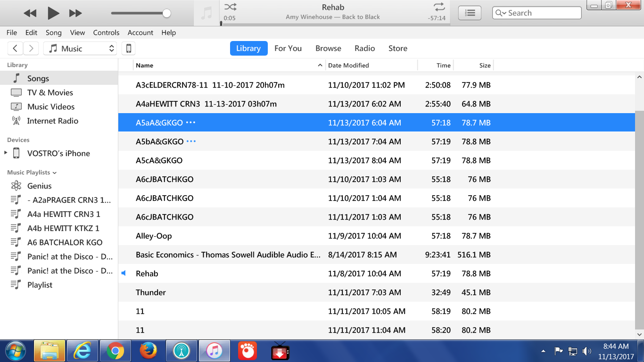
Task: Open the Up Next list button
Action: [470, 13]
